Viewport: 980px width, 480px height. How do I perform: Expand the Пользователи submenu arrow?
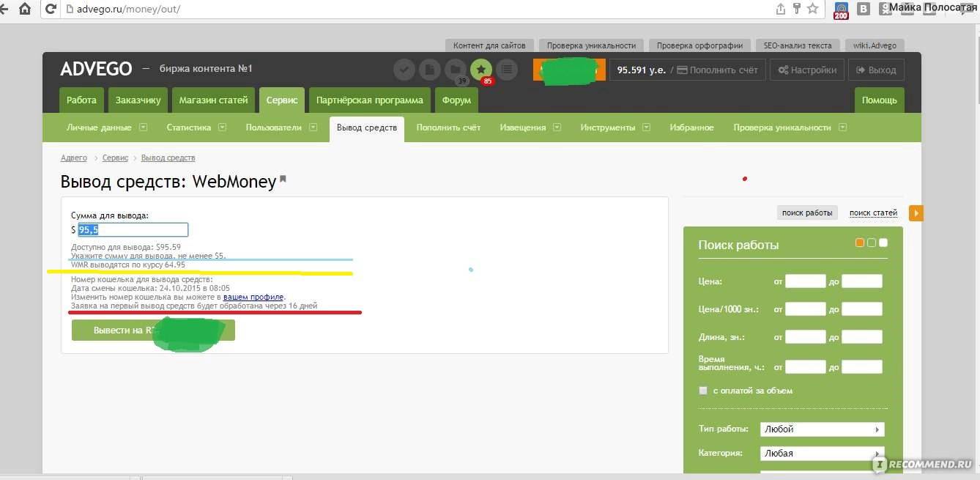(x=313, y=127)
